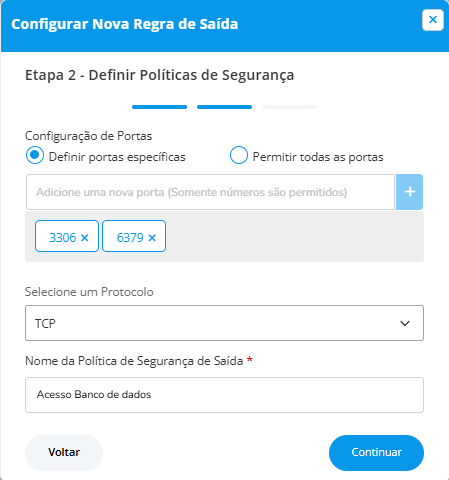Screen dimensions: 449x480
Task: Click the Permitir todas as portas label
Action: click(x=318, y=157)
